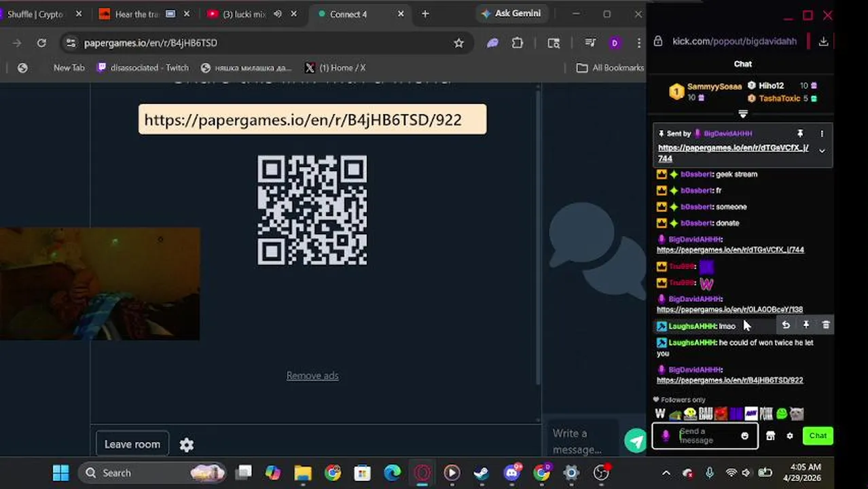Open Opera GX from the taskbar
Screen dimensions: 868x489
[x=422, y=473]
